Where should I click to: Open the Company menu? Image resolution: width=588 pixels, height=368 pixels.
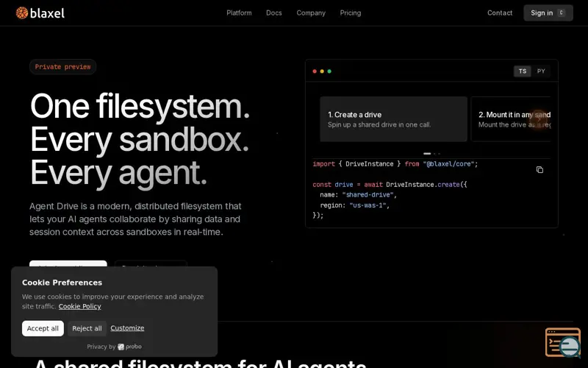click(x=311, y=13)
